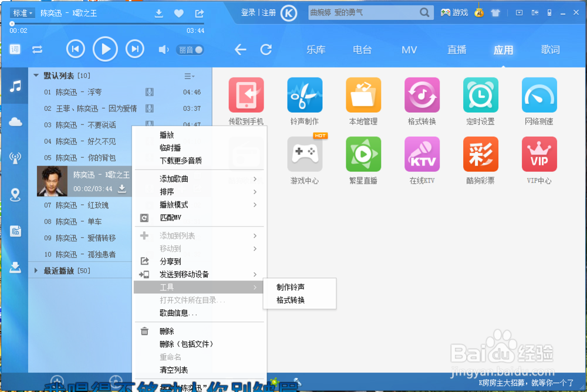Open the cloud music sidebar icon
This screenshot has width=587, height=392.
click(x=15, y=121)
